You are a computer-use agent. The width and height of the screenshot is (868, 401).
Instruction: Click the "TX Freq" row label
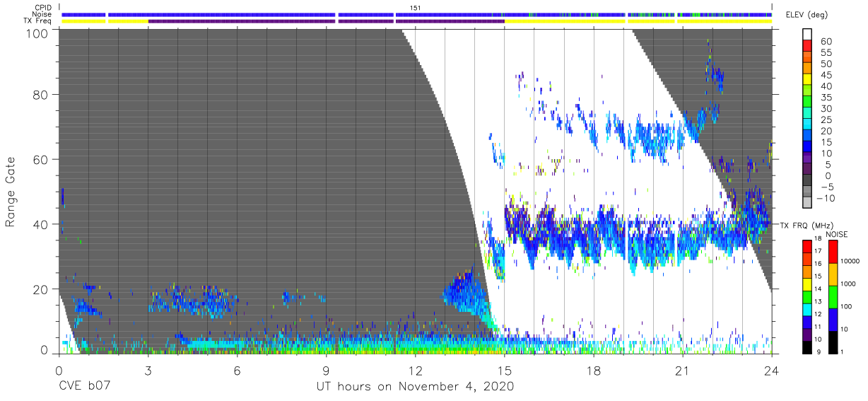pyautogui.click(x=38, y=21)
